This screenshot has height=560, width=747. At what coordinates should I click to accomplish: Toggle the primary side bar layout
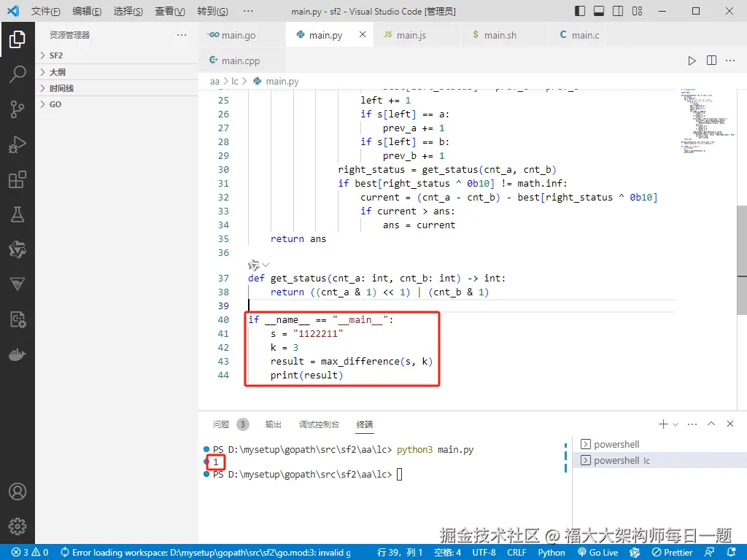tap(580, 11)
